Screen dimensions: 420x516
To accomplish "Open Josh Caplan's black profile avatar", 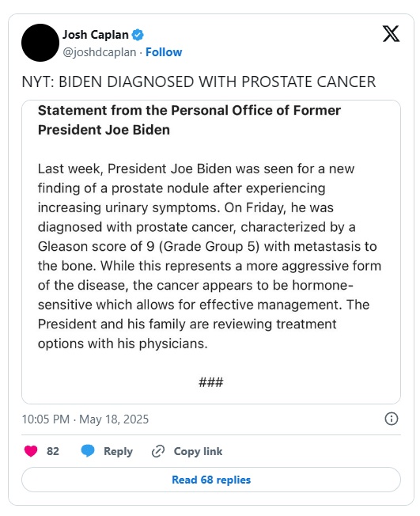I will tap(40, 43).
